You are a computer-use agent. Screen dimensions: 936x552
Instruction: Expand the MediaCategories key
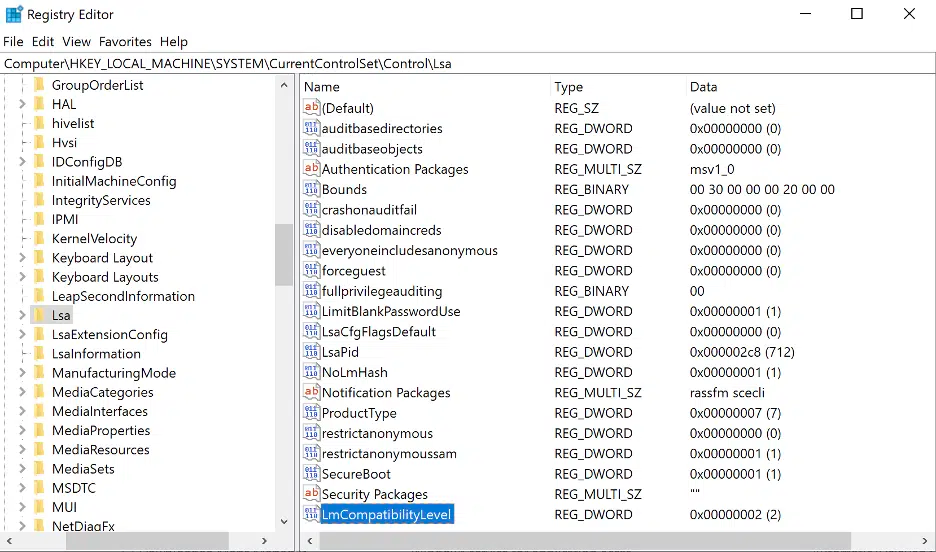(22, 391)
